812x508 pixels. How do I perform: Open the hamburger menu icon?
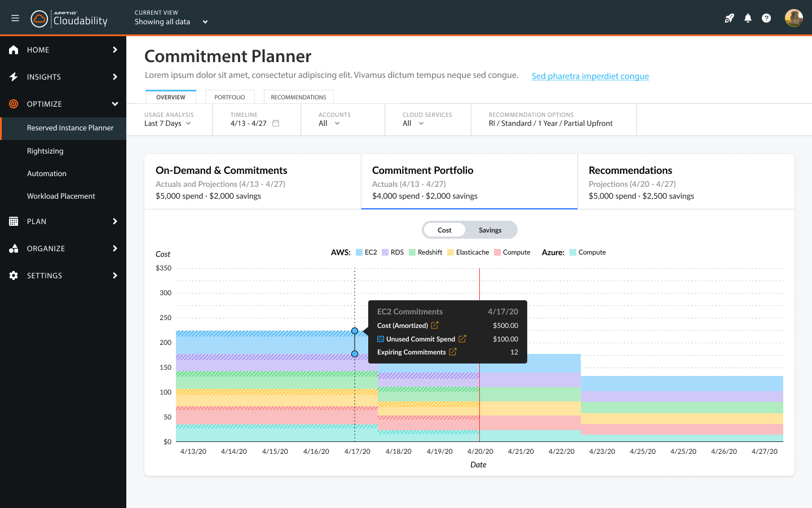click(x=15, y=18)
